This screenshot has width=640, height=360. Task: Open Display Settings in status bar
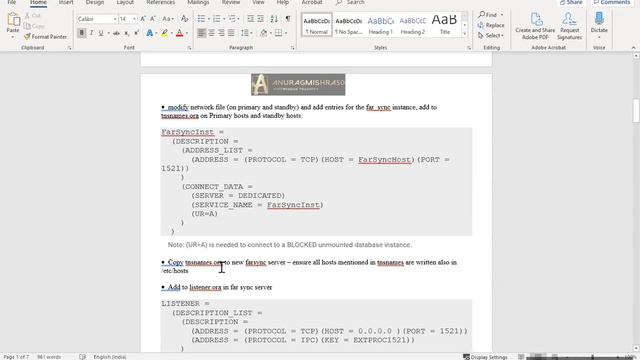(x=485, y=357)
